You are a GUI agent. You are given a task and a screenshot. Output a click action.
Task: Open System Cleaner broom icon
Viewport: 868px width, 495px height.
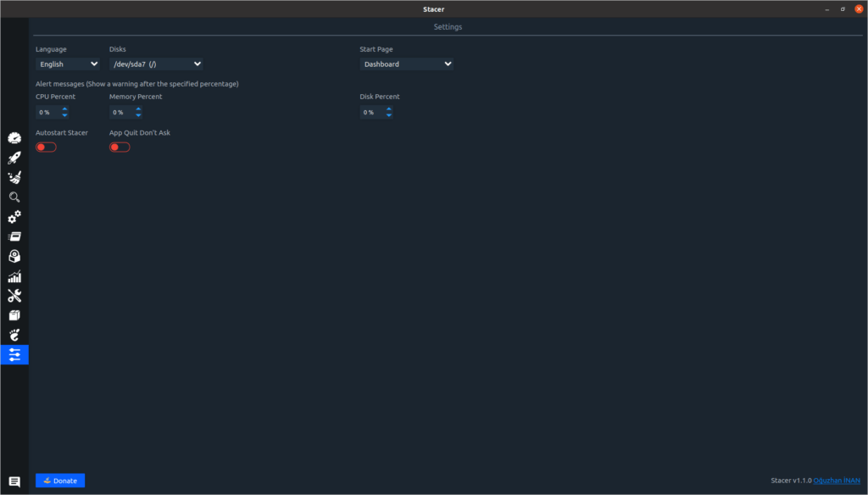pyautogui.click(x=14, y=177)
